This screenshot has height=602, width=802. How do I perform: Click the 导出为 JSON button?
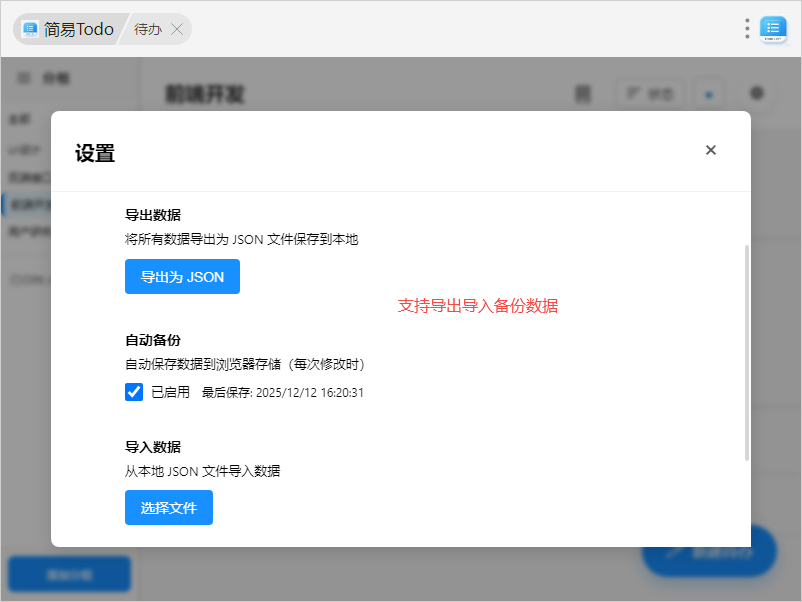[x=182, y=277]
